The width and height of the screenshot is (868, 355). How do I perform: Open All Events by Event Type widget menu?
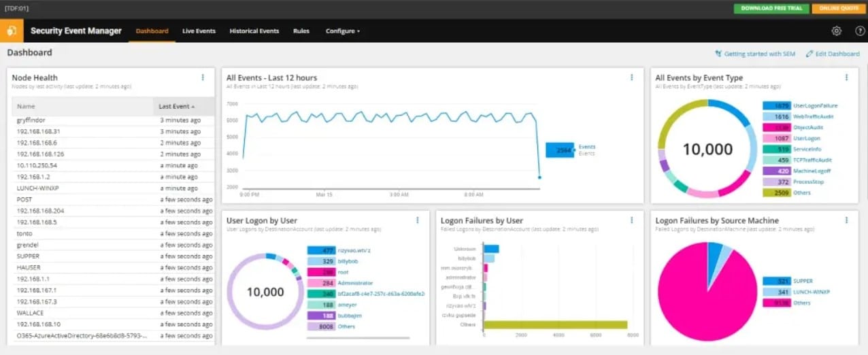click(x=846, y=78)
